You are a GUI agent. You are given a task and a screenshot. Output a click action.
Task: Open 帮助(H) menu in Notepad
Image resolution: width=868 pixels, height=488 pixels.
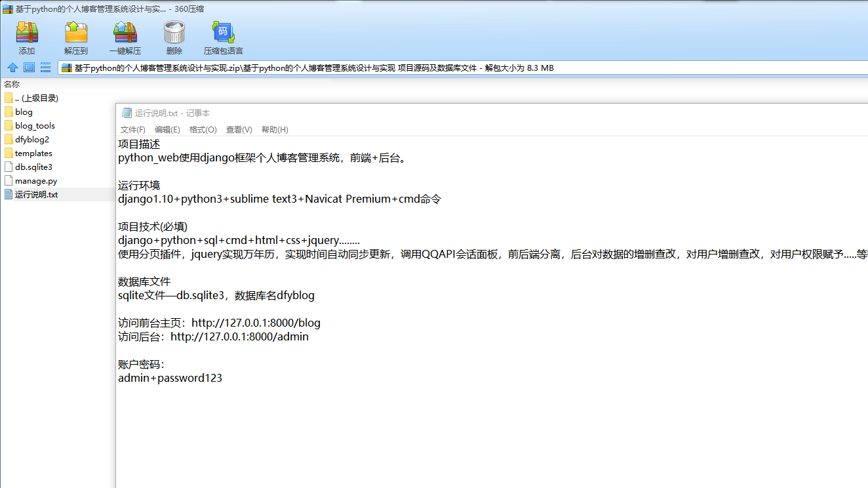(275, 130)
